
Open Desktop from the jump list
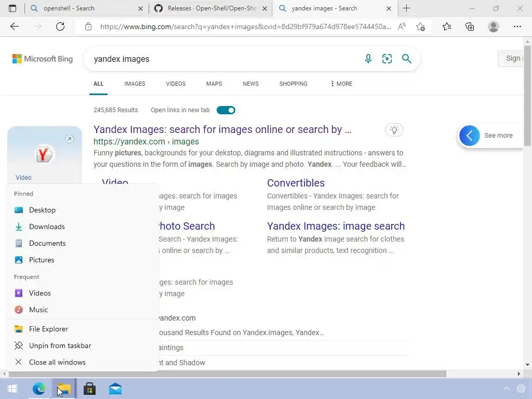tap(82, 210)
